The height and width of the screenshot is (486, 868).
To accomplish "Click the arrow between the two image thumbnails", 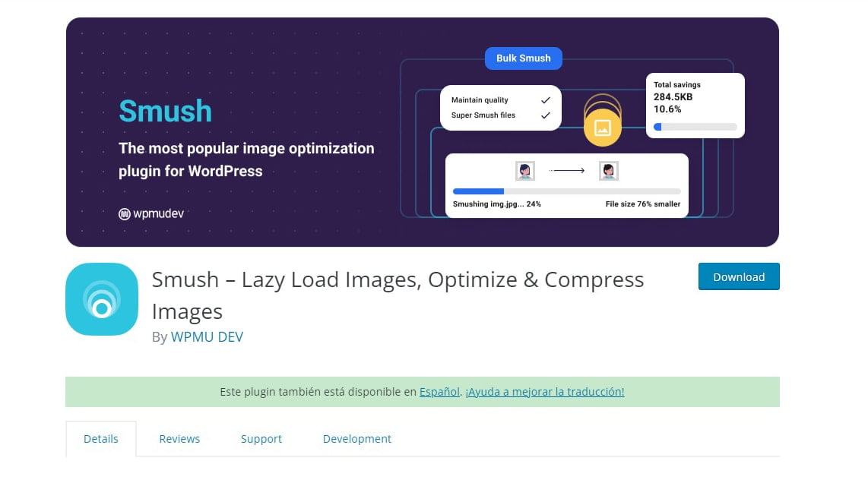I will click(x=566, y=171).
